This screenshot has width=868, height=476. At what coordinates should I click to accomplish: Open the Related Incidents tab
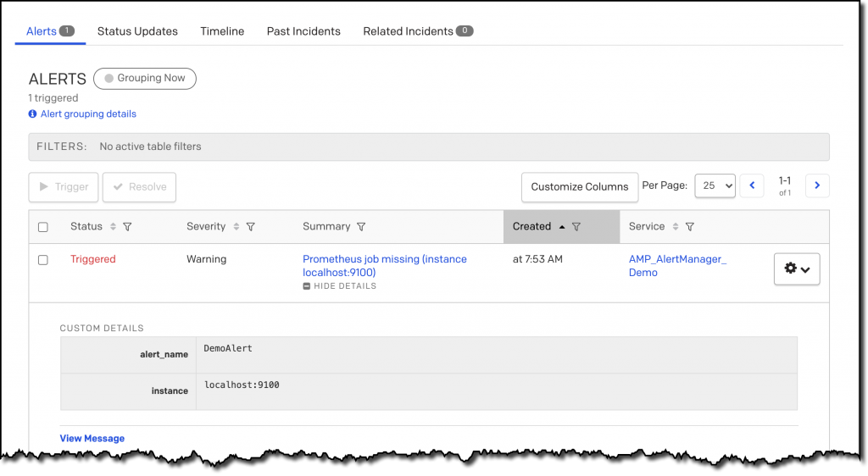pos(418,31)
